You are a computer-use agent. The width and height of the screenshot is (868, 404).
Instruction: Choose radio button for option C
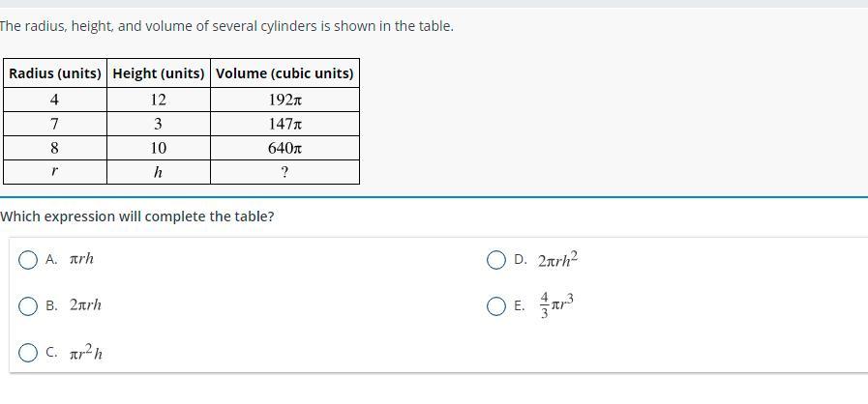pos(28,354)
